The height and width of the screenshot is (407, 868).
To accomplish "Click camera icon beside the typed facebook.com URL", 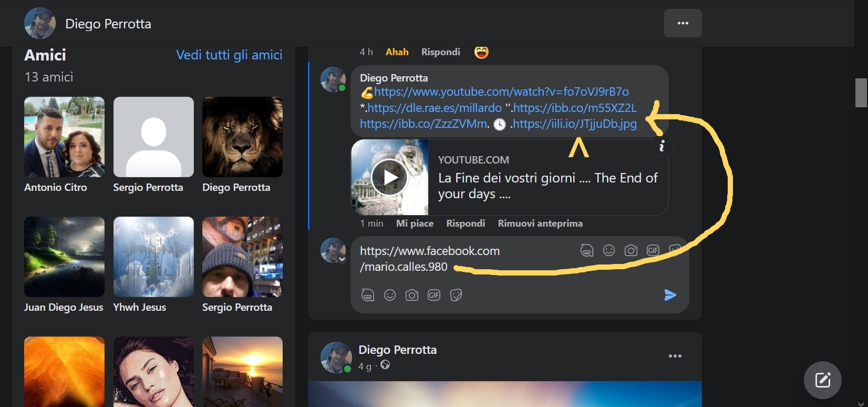I will [x=631, y=250].
